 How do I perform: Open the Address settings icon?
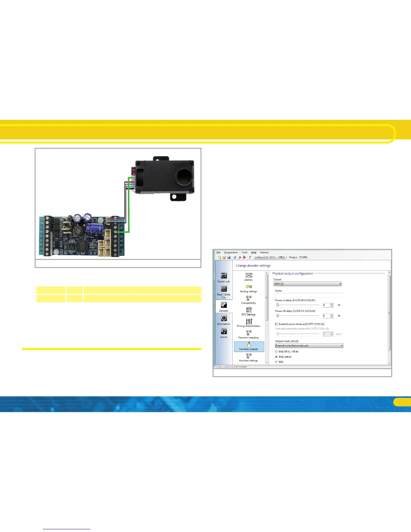pyautogui.click(x=249, y=277)
